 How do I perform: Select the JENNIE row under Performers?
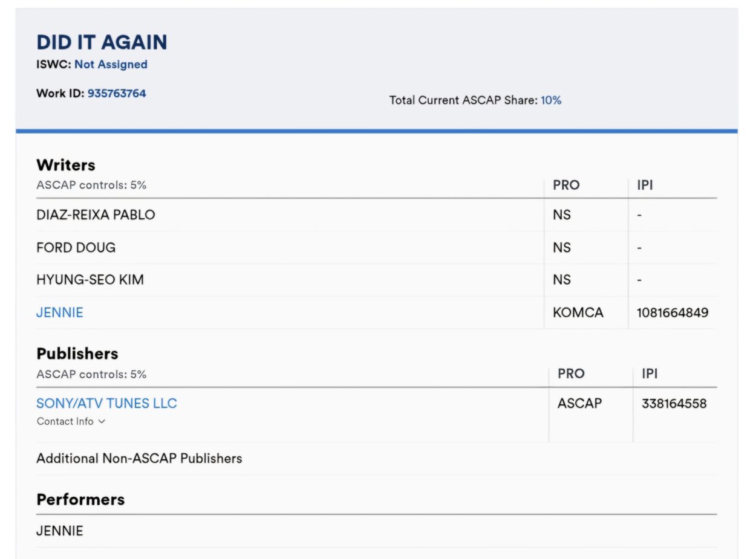coord(60,531)
